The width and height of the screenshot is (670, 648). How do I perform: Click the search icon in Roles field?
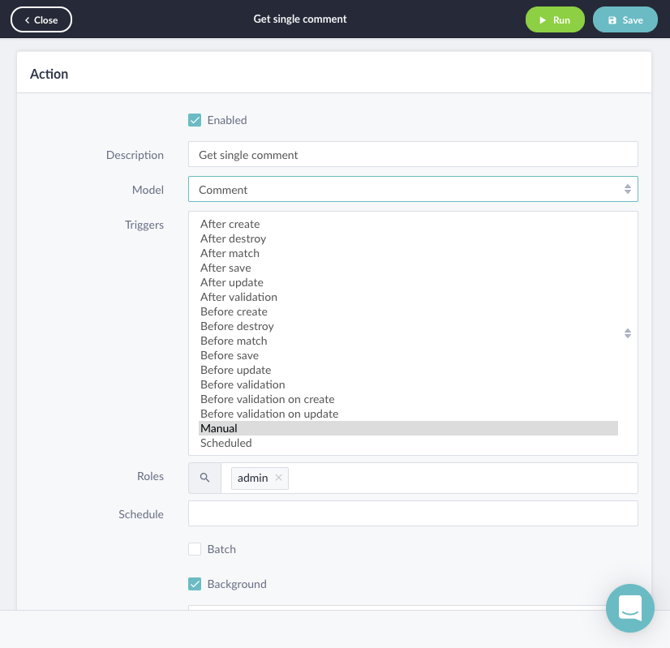(x=205, y=478)
